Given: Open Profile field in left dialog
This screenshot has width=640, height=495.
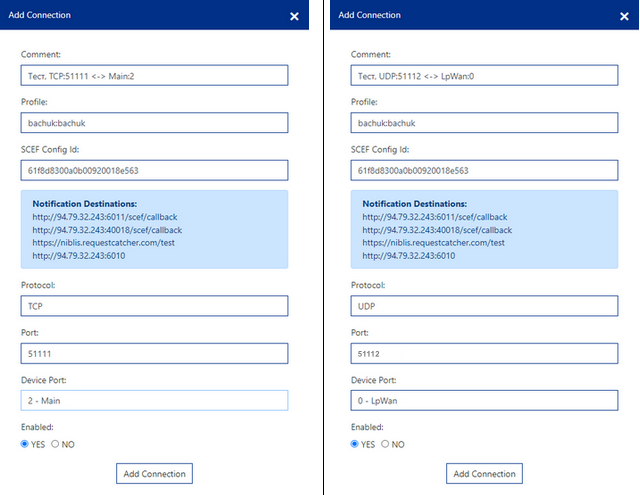Looking at the screenshot, I should (x=154, y=123).
